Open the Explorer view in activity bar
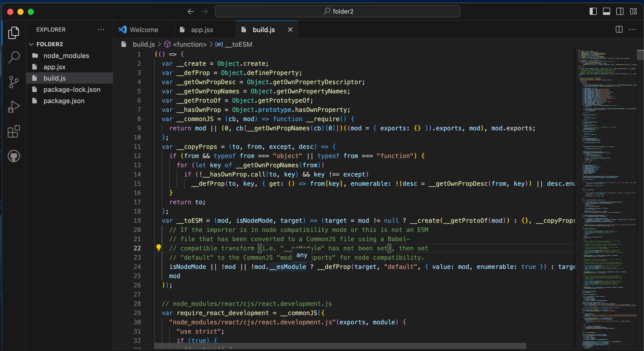The width and height of the screenshot is (644, 351). [14, 33]
